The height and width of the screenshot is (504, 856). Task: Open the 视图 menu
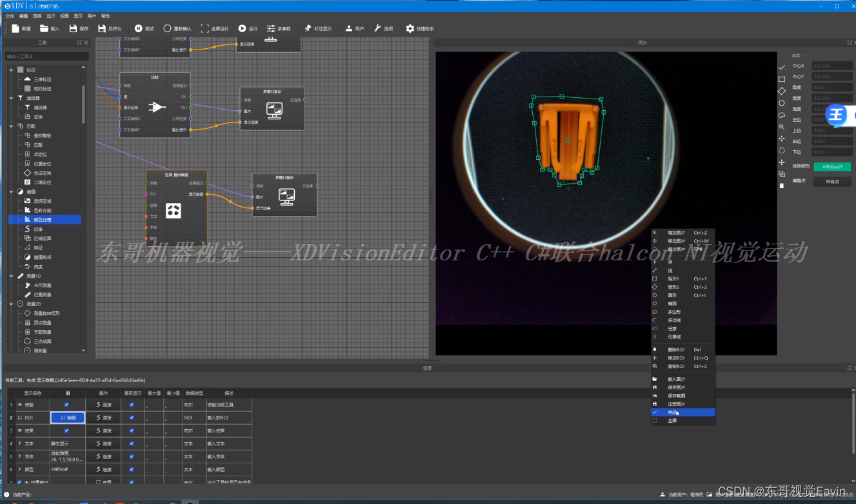click(65, 15)
